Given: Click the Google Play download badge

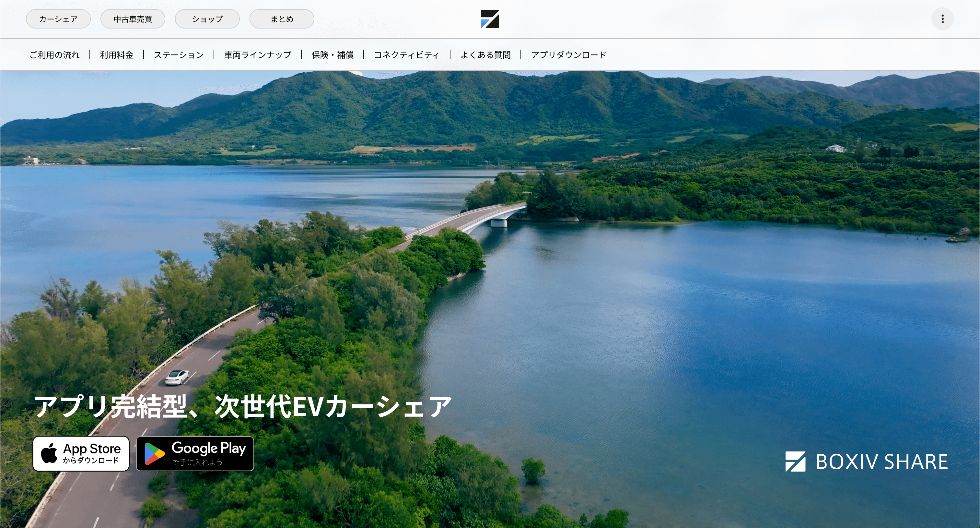Looking at the screenshot, I should (x=195, y=454).
